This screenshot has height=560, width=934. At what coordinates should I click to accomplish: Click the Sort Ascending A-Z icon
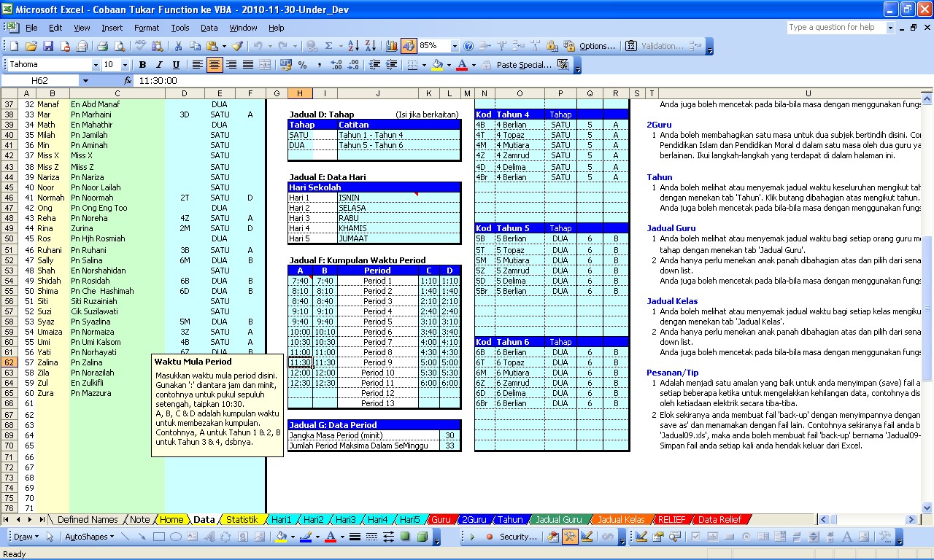click(x=353, y=46)
